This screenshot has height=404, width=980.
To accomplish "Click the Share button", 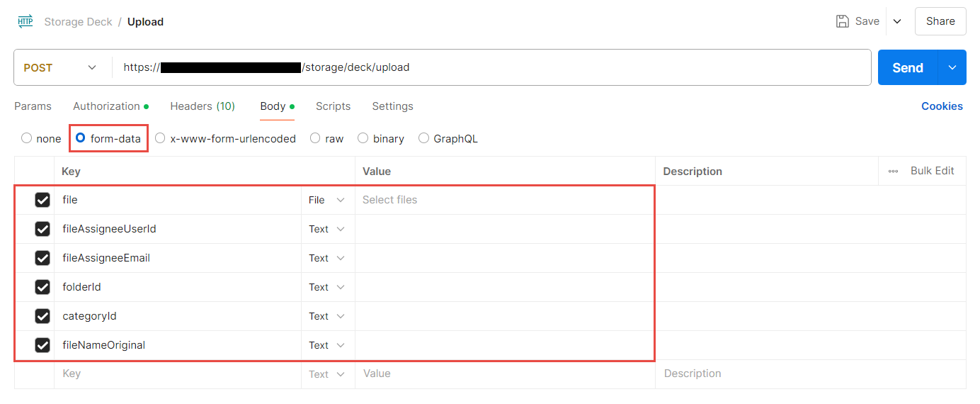I will pos(940,21).
